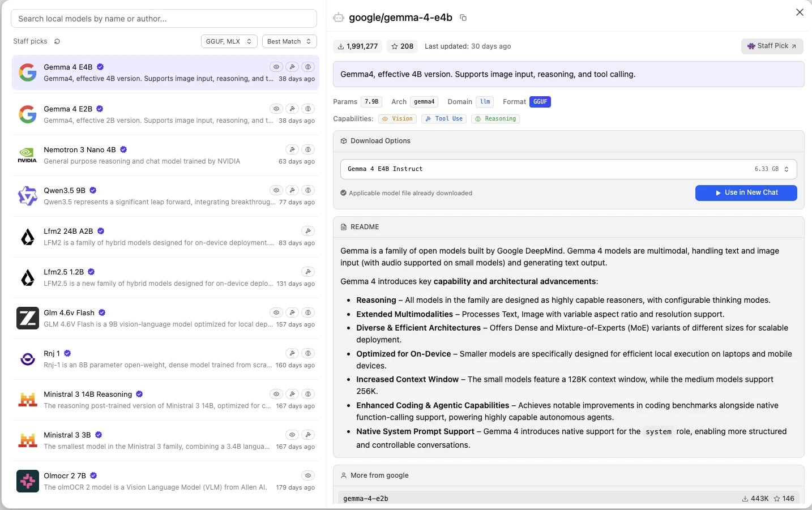Select the Ministral 3 14B Reasoning model row
The height and width of the screenshot is (510, 812).
click(165, 400)
